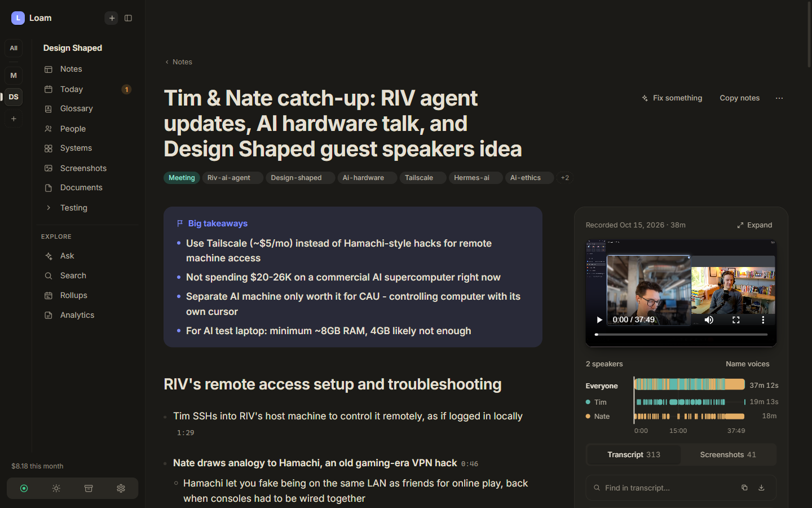812x508 pixels.
Task: Switch to the DS workspace
Action: click(14, 97)
